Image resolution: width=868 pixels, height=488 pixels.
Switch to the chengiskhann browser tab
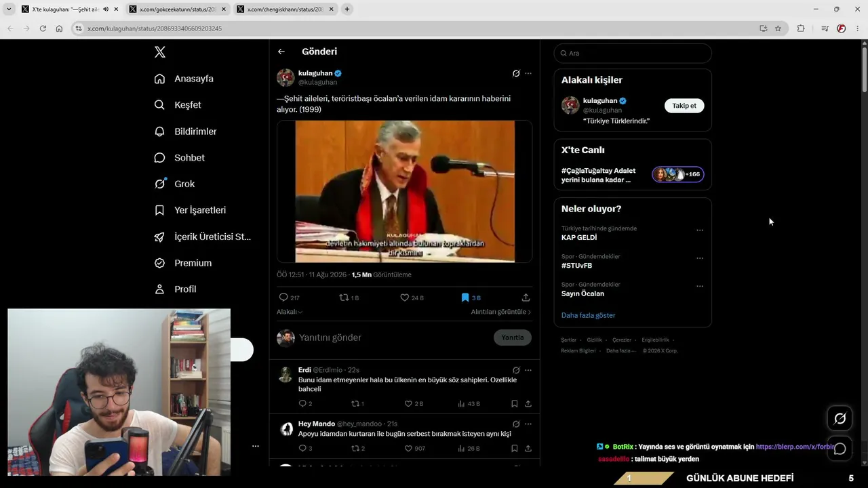285,9
